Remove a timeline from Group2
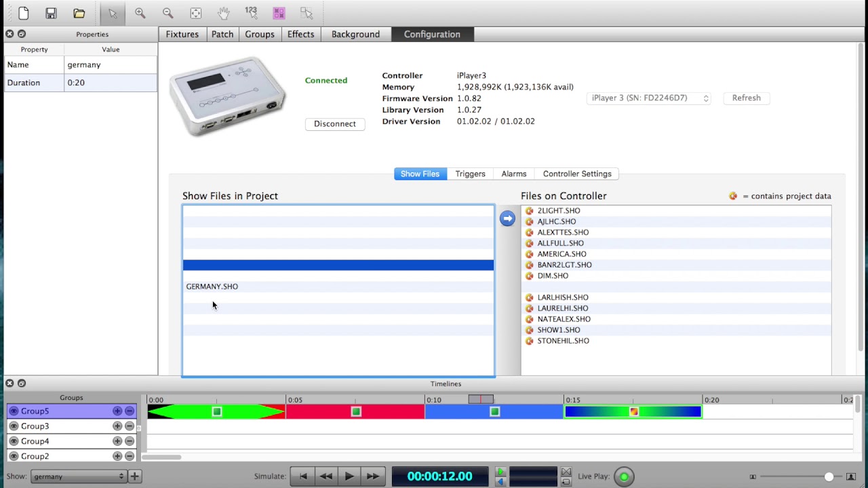Image resolution: width=868 pixels, height=488 pixels. point(130,456)
